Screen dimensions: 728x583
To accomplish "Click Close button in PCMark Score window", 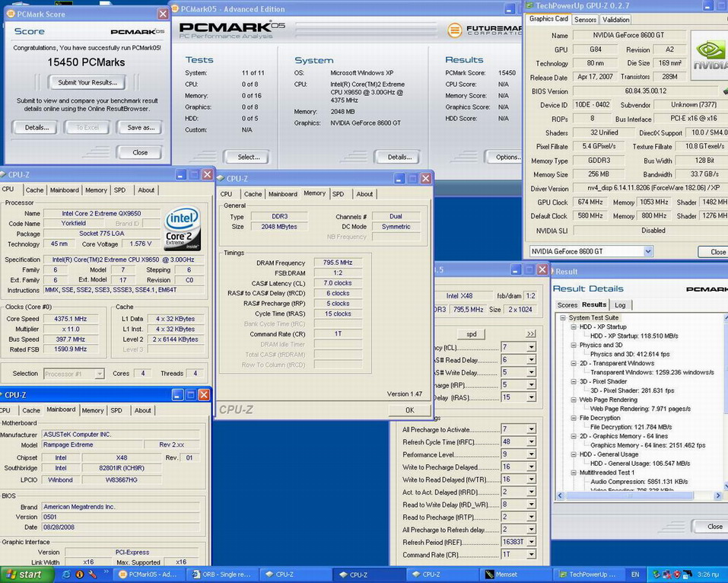I will click(140, 152).
